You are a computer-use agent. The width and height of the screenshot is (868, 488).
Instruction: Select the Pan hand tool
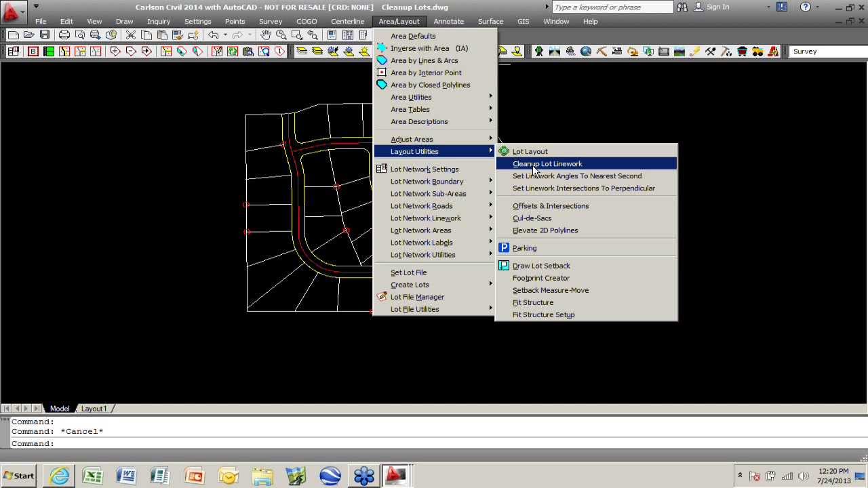[x=265, y=35]
